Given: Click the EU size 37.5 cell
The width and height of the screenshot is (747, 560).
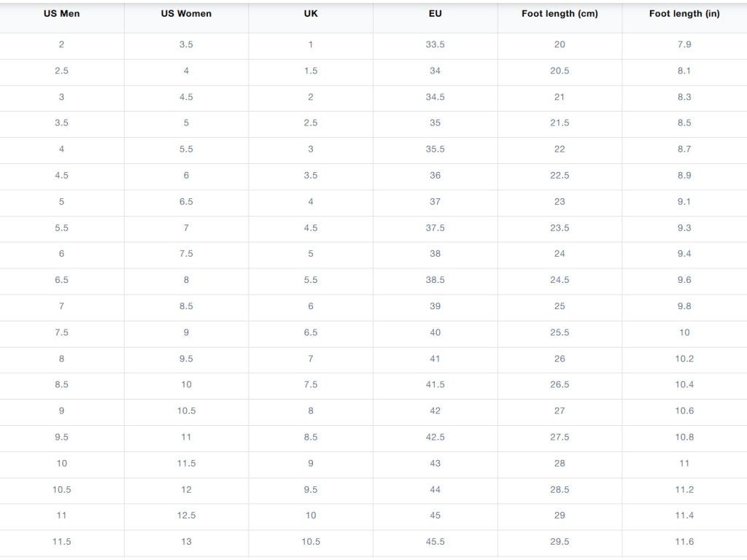Looking at the screenshot, I should coord(435,228).
